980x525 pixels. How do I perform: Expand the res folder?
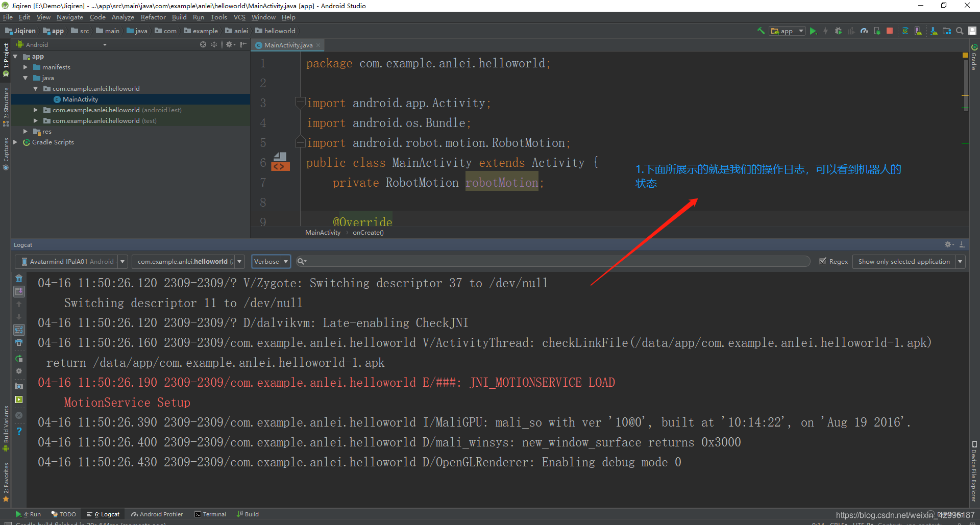pyautogui.click(x=26, y=131)
